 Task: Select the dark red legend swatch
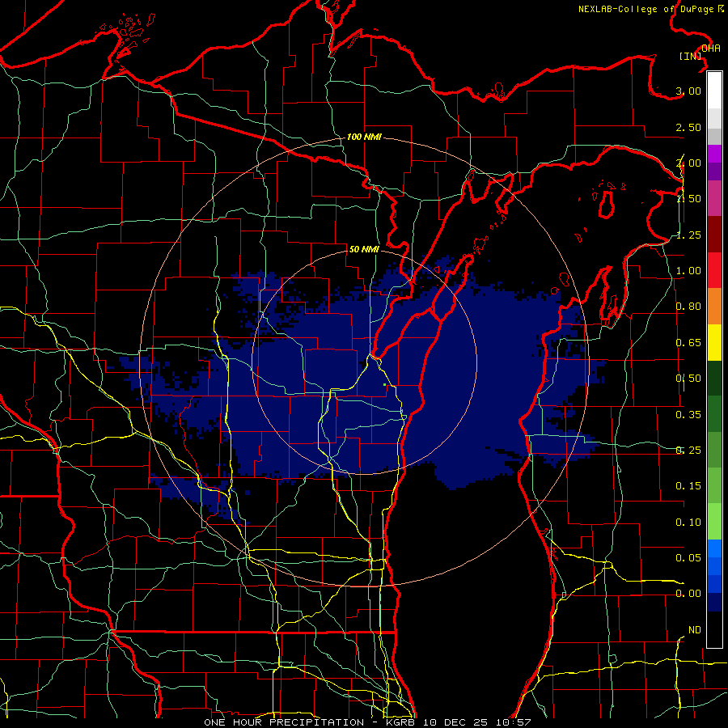tap(714, 235)
